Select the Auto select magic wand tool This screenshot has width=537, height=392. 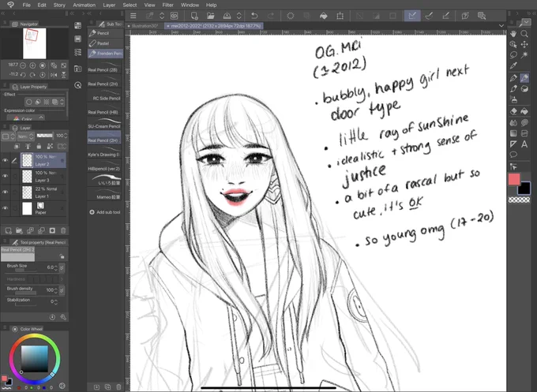pyautogui.click(x=524, y=55)
